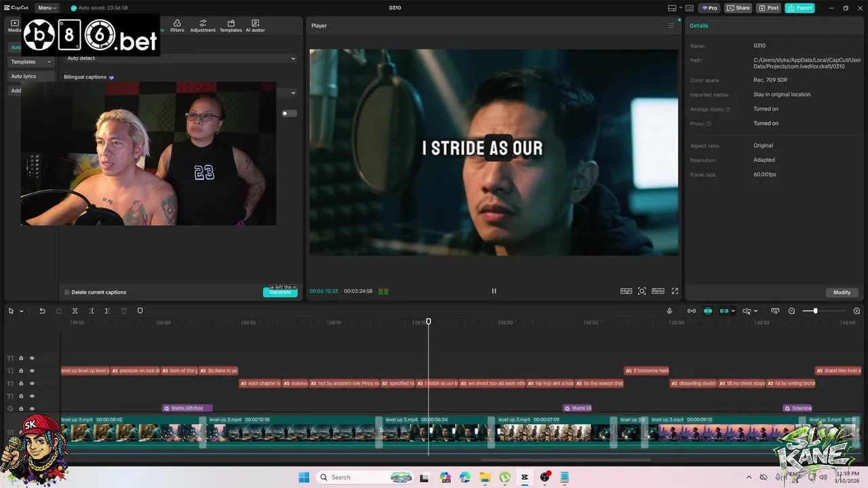Toggle auto snapping icon
The width and height of the screenshot is (868, 488).
pos(708,311)
